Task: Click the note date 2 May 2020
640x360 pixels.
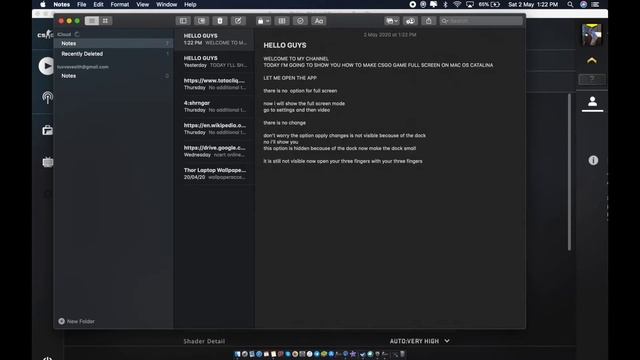Action: click(x=390, y=35)
